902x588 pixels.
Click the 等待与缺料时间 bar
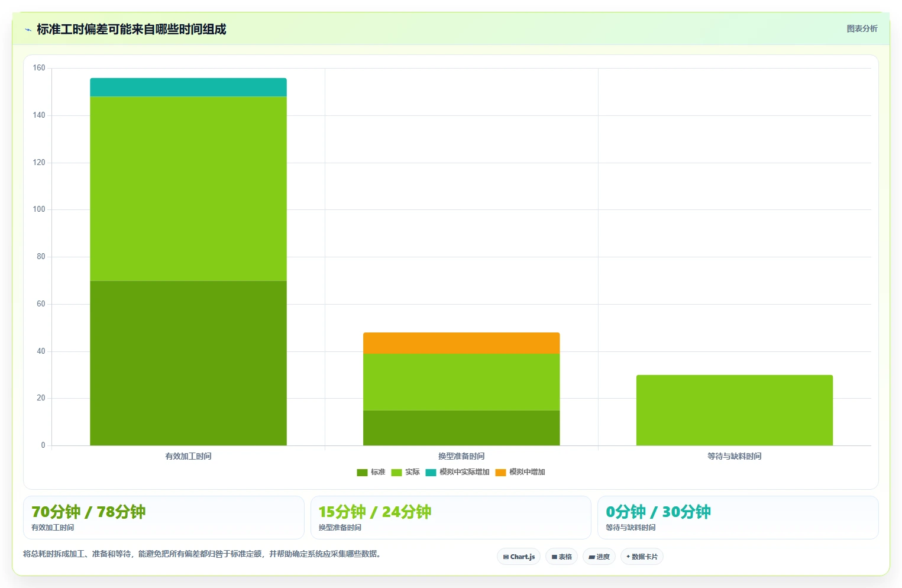click(735, 410)
